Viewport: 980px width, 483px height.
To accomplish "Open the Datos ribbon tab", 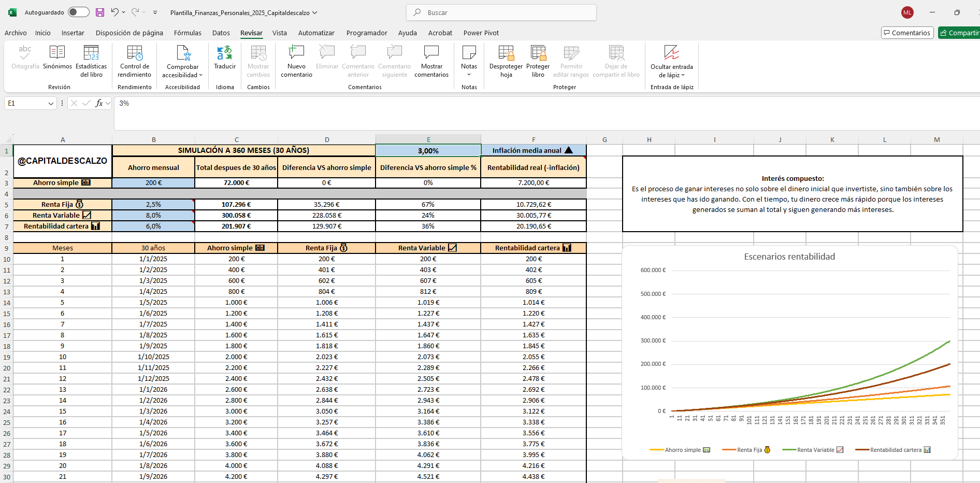I will point(221,33).
